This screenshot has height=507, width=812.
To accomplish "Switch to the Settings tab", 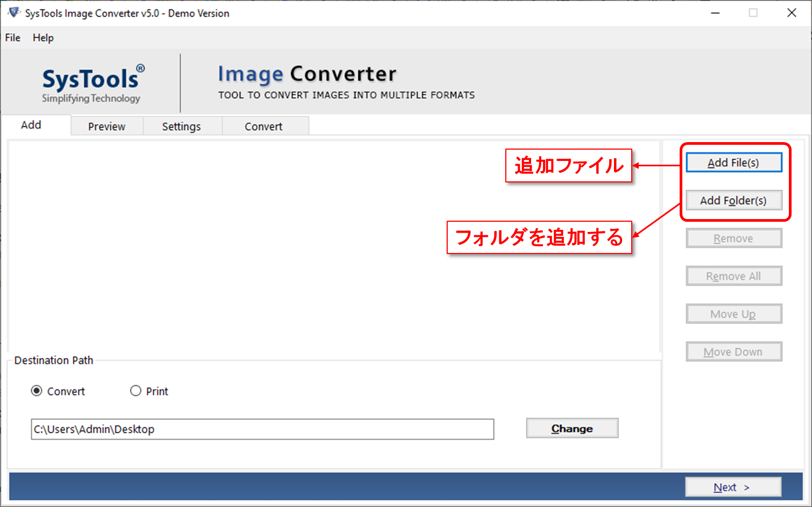I will (181, 125).
